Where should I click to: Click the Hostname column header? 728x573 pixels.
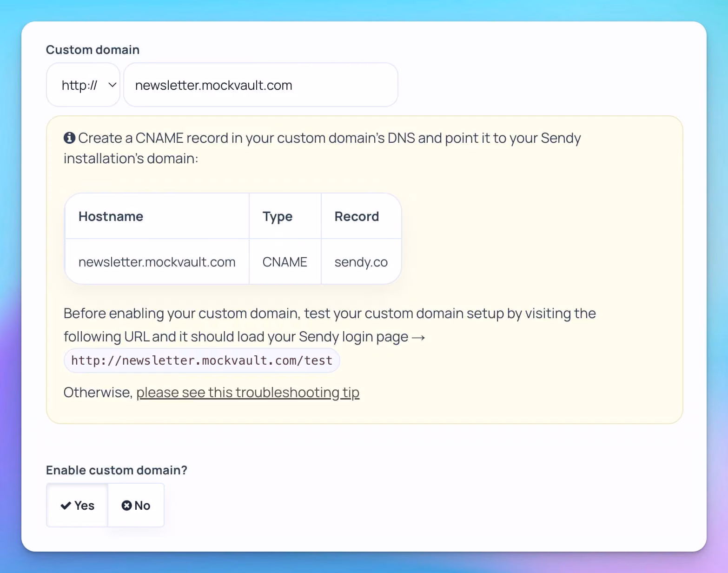pyautogui.click(x=157, y=216)
